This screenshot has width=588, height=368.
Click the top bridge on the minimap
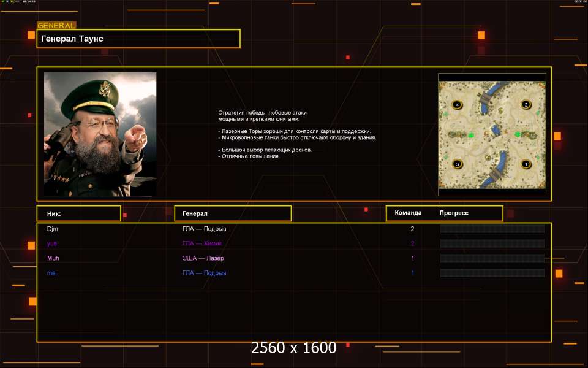coord(485,97)
